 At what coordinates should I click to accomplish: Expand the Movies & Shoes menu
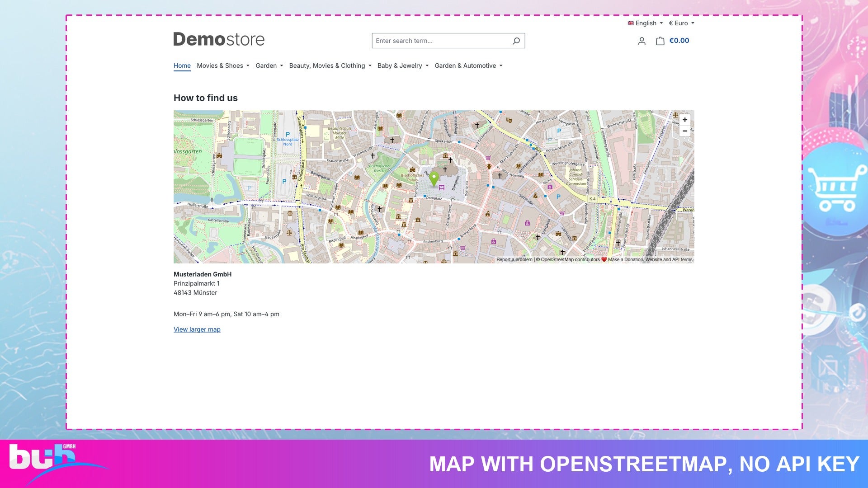(x=223, y=66)
